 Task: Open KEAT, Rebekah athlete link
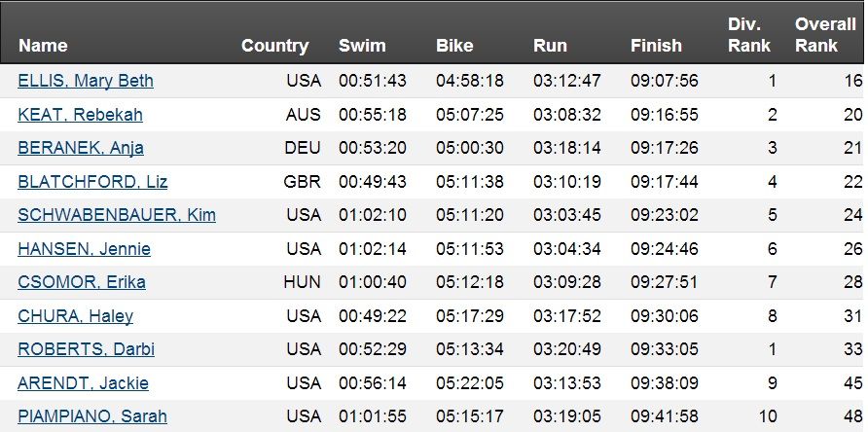point(80,115)
